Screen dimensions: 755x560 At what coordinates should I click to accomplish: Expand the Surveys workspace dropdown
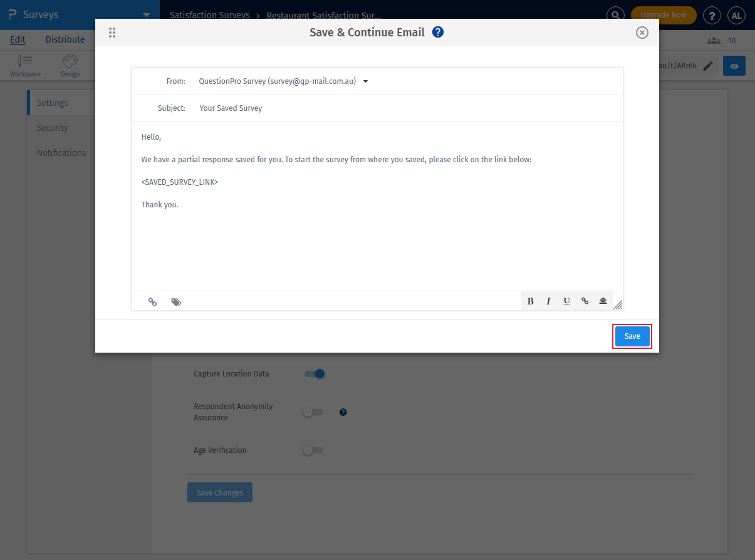point(146,14)
